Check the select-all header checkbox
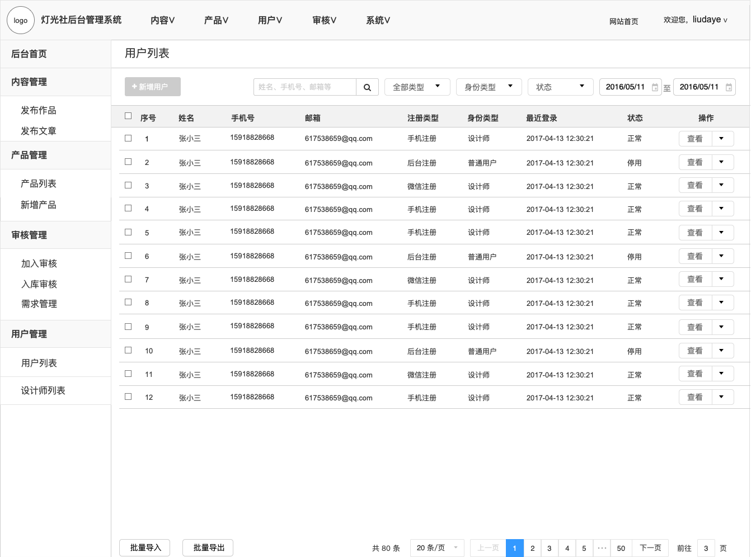 tap(128, 116)
